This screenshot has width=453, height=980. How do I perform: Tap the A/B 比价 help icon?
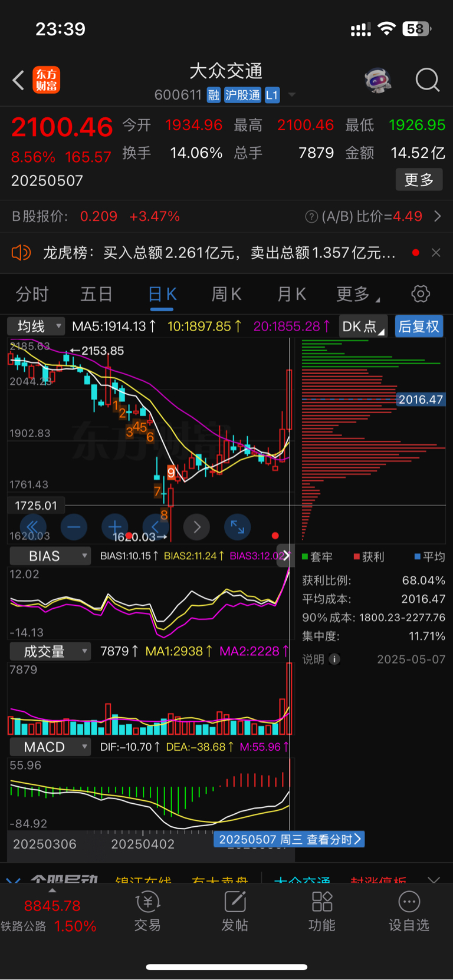311,217
